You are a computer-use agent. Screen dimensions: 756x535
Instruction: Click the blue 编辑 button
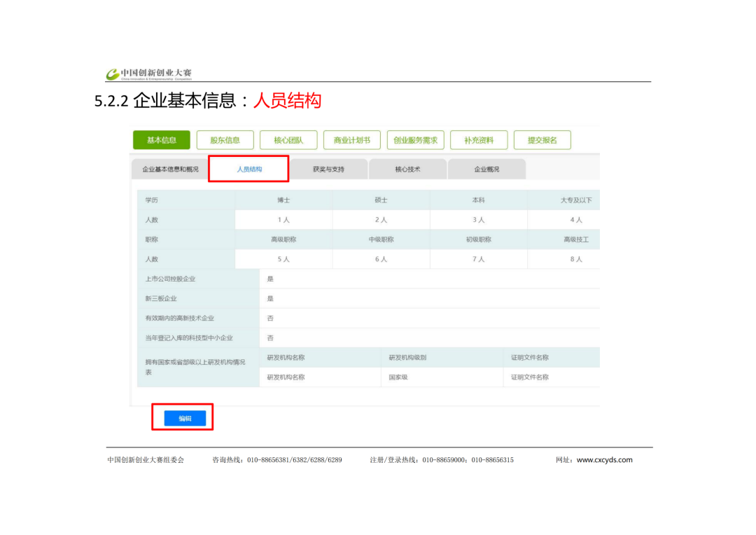tap(185, 418)
